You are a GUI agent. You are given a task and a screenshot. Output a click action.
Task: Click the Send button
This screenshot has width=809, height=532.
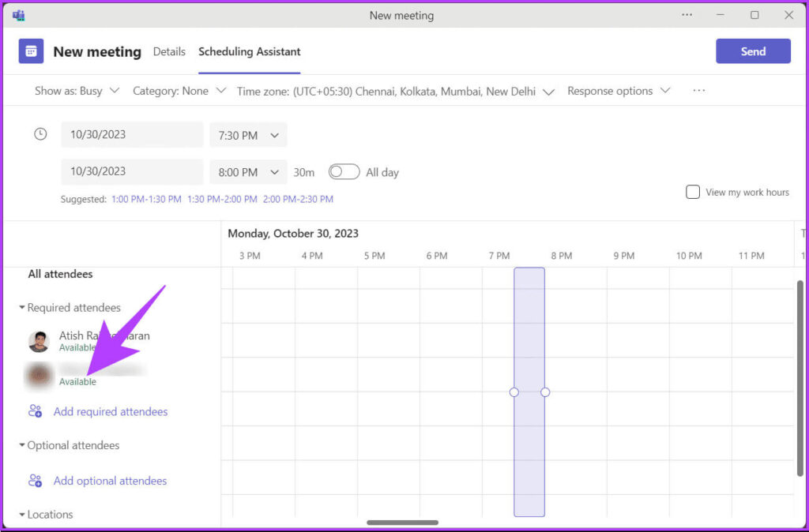pyautogui.click(x=752, y=51)
